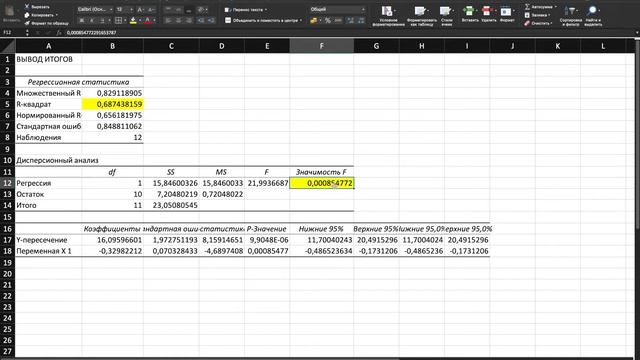The height and width of the screenshot is (360, 640).
Task: Open Conditional Formatting (Условное форматирование)
Action: (388, 16)
